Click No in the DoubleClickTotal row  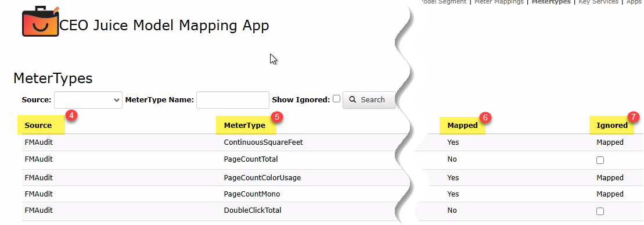click(x=452, y=210)
